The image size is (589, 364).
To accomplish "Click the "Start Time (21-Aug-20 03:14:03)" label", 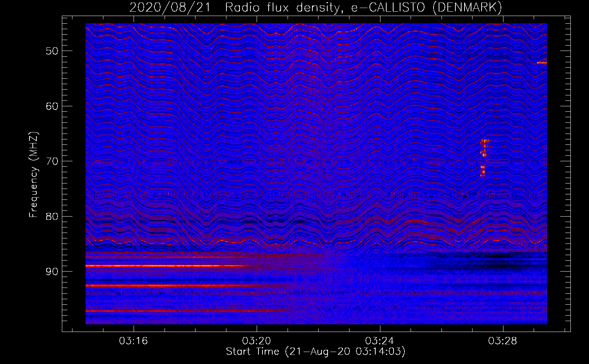I will pos(316,352).
